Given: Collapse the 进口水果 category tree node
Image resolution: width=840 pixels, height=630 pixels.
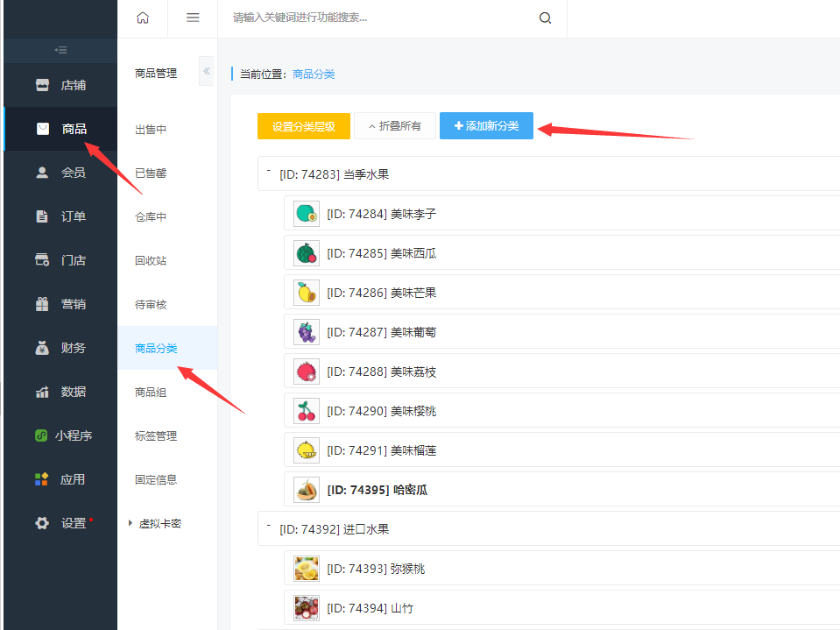Looking at the screenshot, I should tap(268, 526).
